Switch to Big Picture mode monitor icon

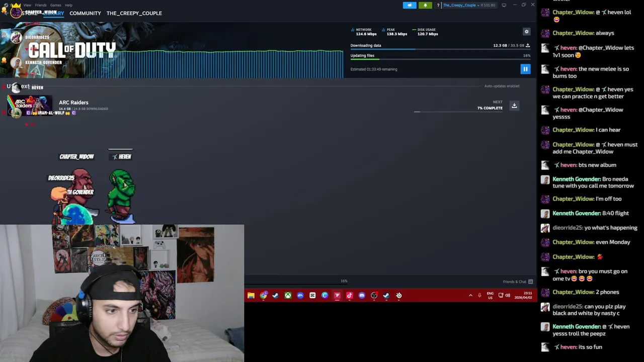coord(504,5)
